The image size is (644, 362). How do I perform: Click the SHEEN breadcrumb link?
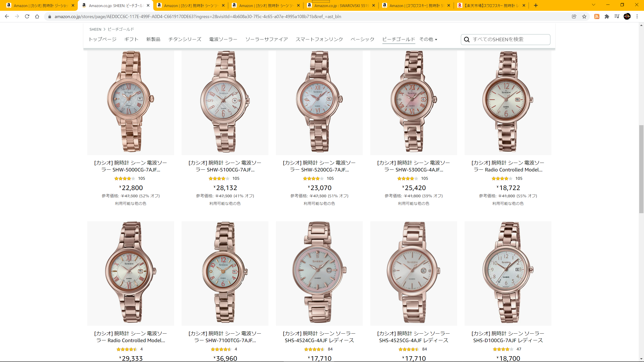(95, 29)
